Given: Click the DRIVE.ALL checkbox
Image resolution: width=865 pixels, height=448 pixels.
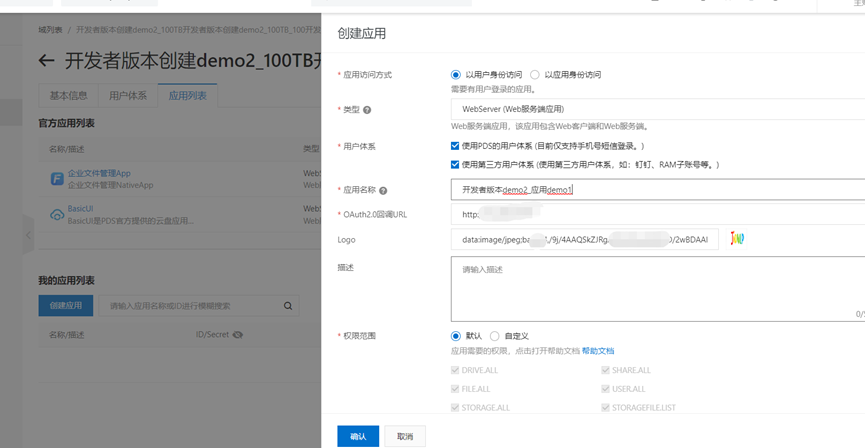Looking at the screenshot, I should pos(455,370).
